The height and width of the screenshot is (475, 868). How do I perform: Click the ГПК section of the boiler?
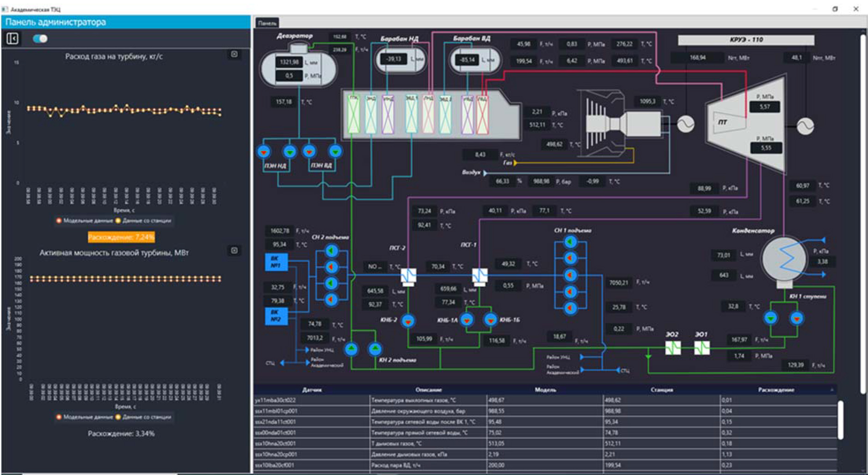click(x=354, y=115)
